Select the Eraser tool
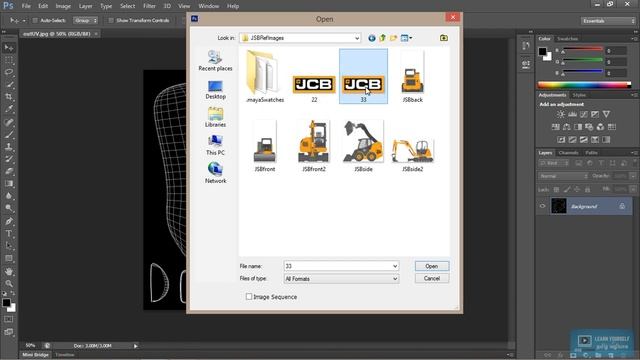Image resolution: width=640 pixels, height=360 pixels. coord(9,171)
